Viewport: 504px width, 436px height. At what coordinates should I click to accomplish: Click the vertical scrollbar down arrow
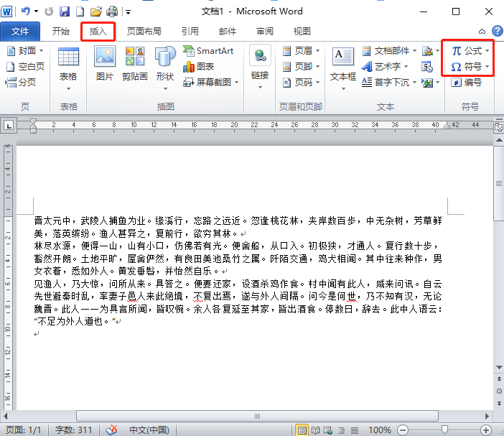(499, 367)
